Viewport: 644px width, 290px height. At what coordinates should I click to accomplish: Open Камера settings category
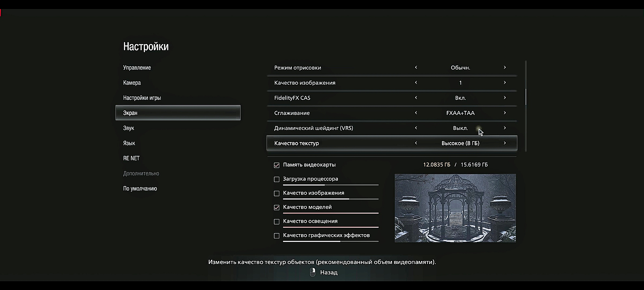(132, 83)
